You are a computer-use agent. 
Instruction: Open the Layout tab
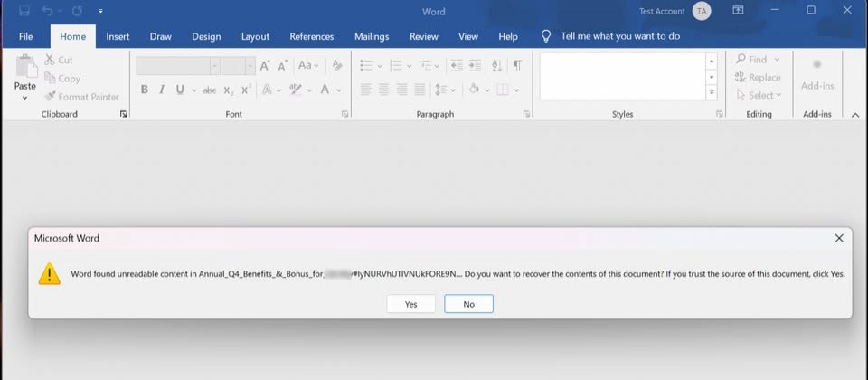click(255, 36)
